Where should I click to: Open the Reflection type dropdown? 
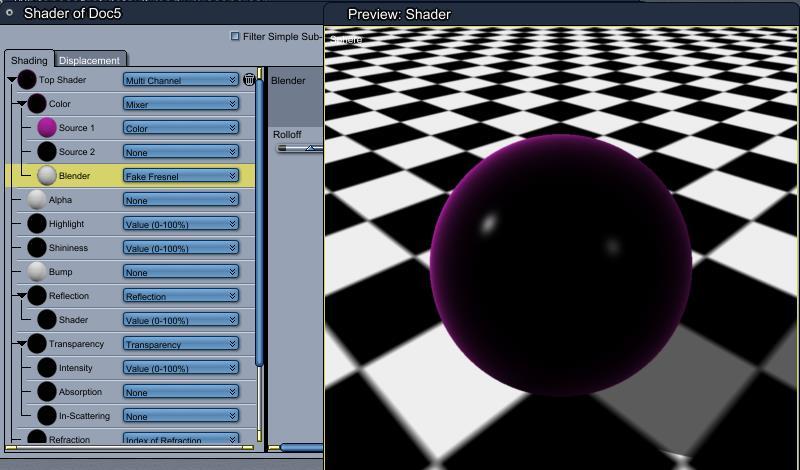pos(181,296)
